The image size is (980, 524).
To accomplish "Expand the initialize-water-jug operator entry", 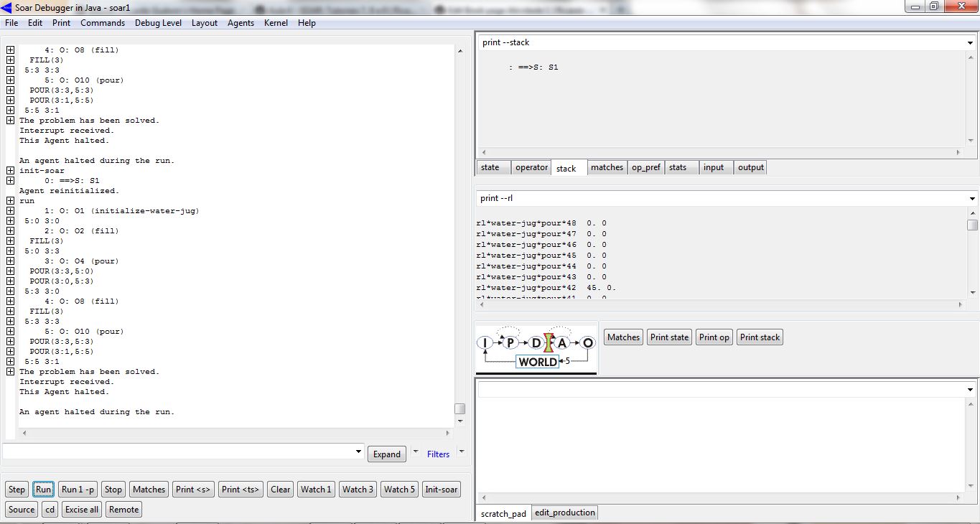I will [10, 211].
